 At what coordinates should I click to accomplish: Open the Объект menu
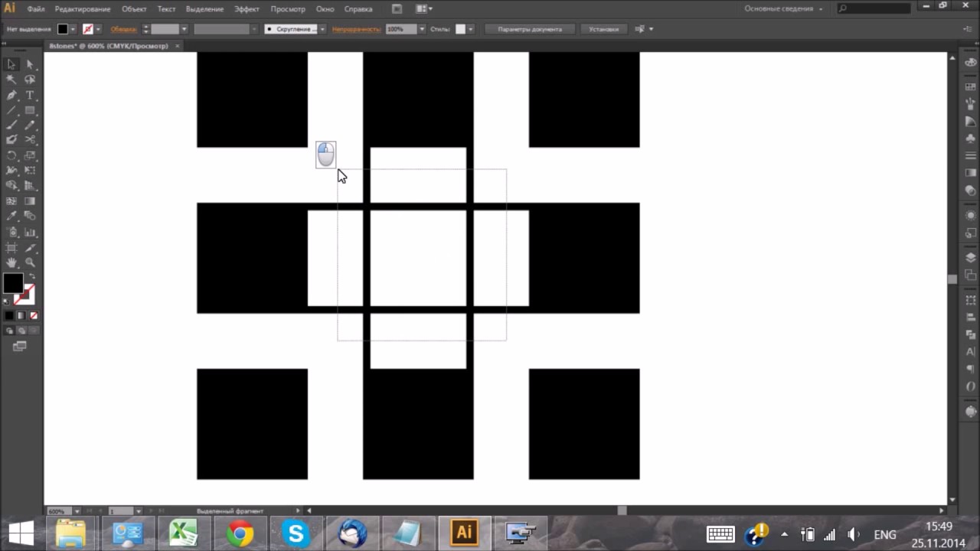pos(134,8)
